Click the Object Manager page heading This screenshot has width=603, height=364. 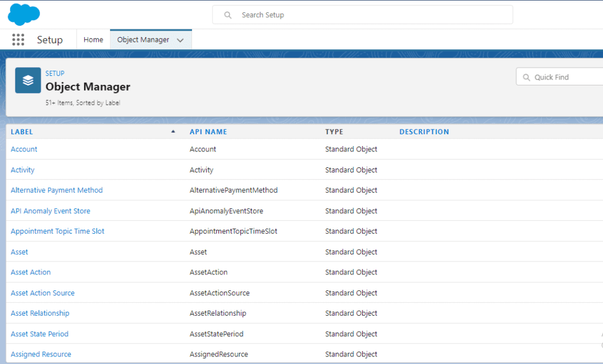88,87
